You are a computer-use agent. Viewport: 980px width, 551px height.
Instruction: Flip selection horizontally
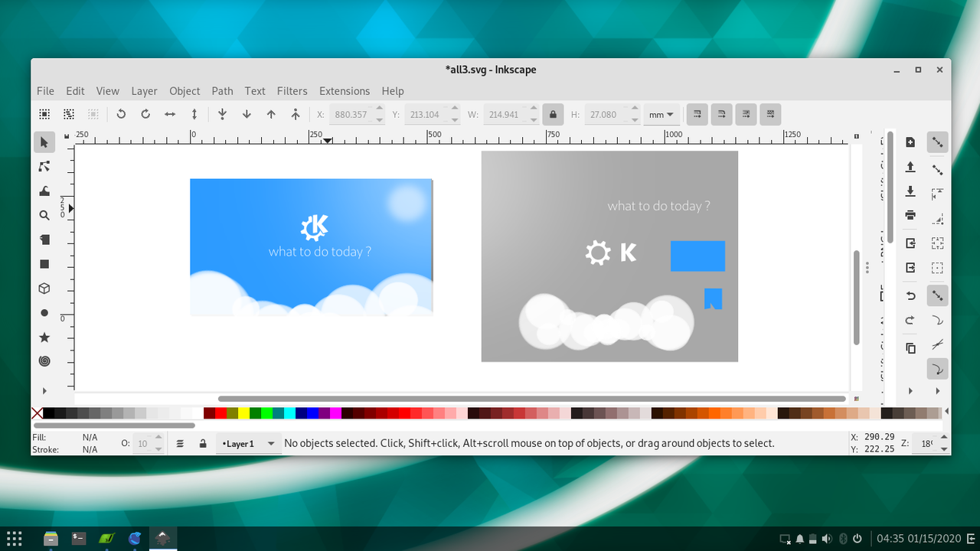tap(170, 114)
